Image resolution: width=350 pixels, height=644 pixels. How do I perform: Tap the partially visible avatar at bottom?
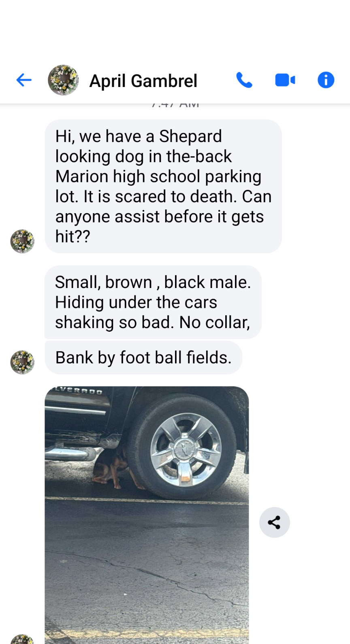click(22, 640)
